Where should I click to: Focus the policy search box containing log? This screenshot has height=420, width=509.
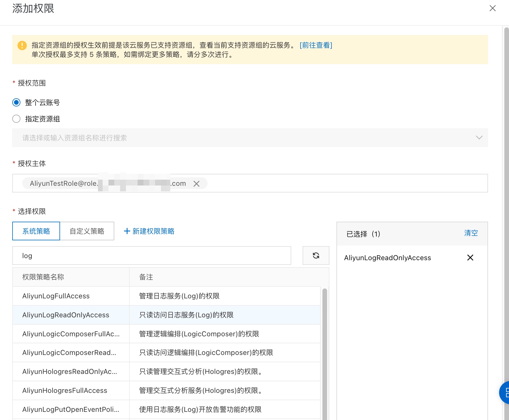152,256
